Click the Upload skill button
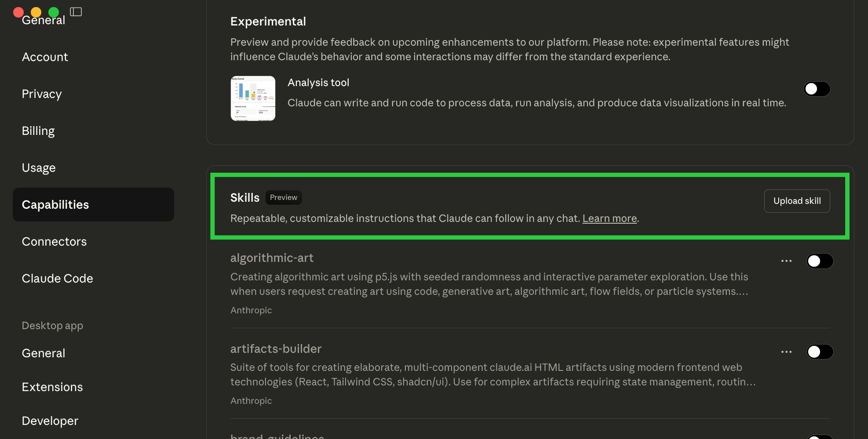Screen dimensions: 868x439 pyautogui.click(x=797, y=201)
